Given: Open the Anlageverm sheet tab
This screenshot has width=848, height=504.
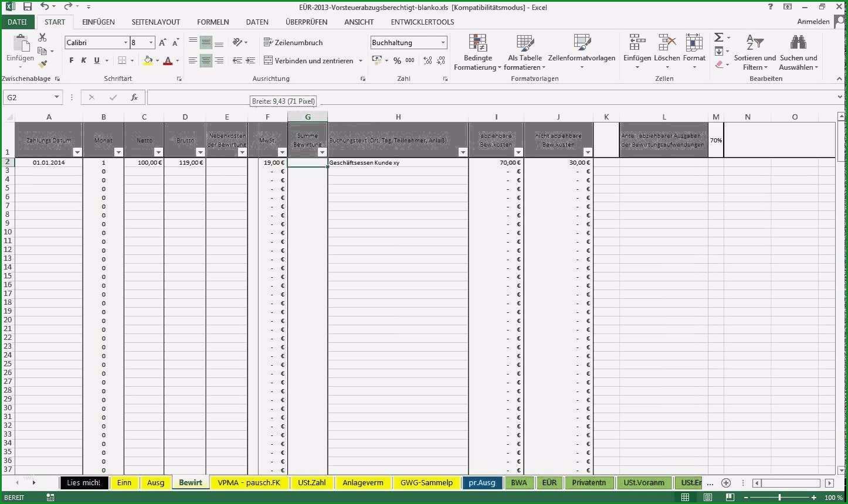Looking at the screenshot, I should pyautogui.click(x=363, y=483).
